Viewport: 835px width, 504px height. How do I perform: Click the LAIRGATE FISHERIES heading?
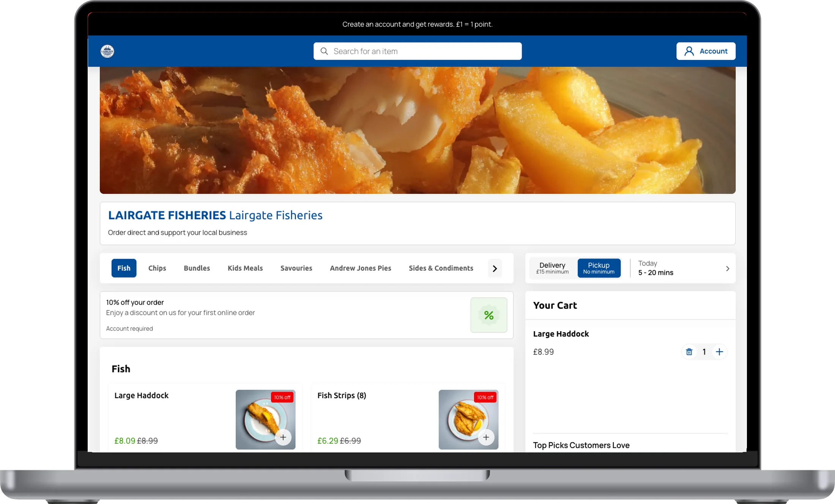click(167, 215)
